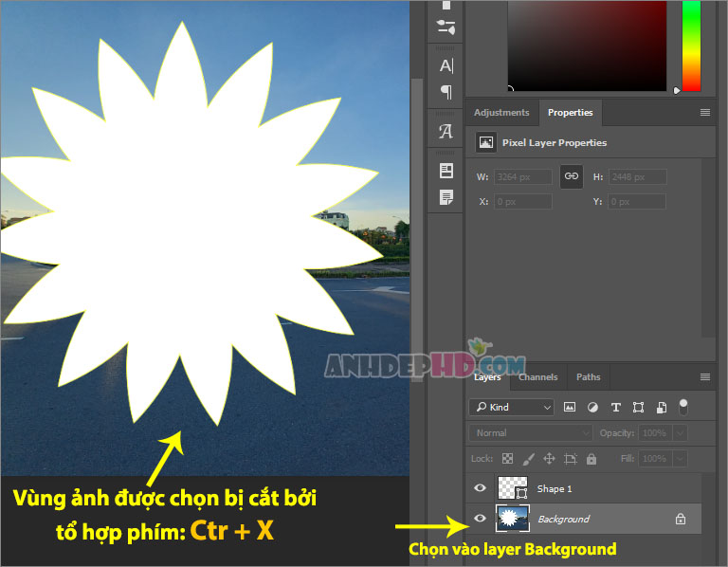The height and width of the screenshot is (567, 728).
Task: Hide the Background layer
Action: tap(480, 518)
